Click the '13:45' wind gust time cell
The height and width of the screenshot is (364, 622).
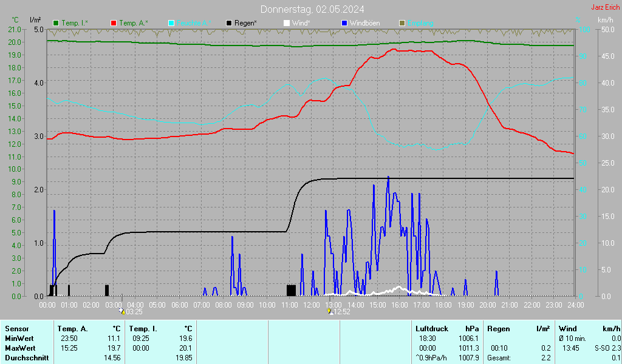tap(571, 348)
